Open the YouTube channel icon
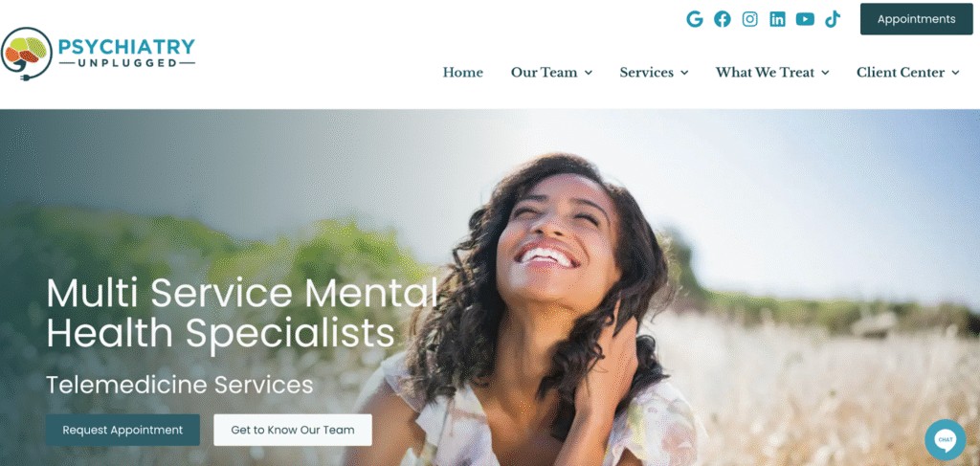The image size is (980, 466). tap(804, 19)
